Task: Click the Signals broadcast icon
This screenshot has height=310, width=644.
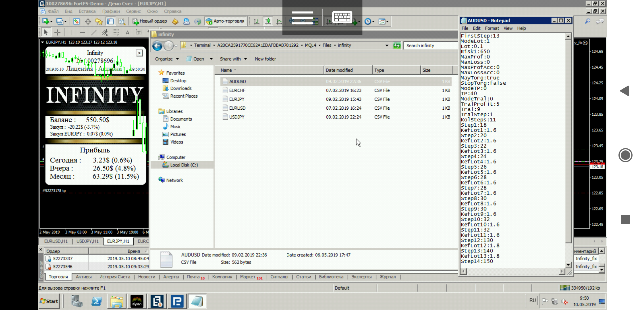Action: click(x=198, y=21)
